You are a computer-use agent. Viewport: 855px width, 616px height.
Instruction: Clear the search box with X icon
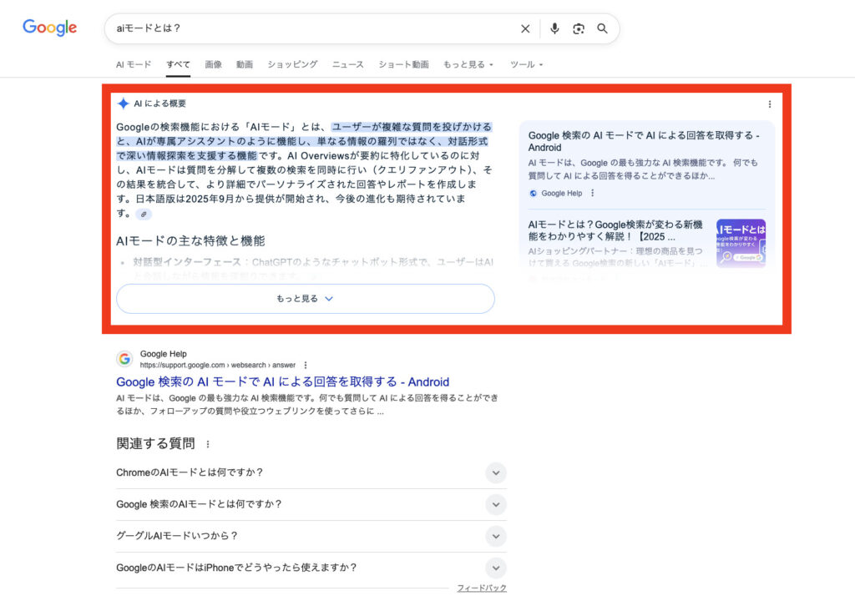tap(525, 28)
